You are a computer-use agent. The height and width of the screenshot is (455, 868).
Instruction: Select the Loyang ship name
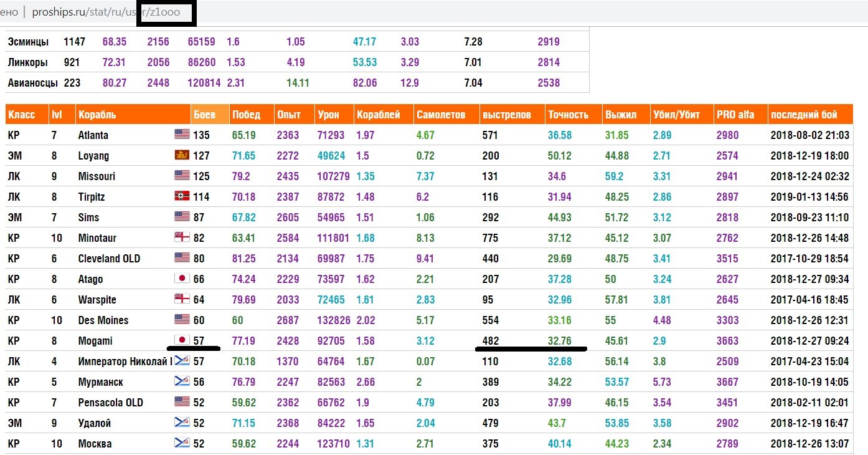click(x=93, y=156)
